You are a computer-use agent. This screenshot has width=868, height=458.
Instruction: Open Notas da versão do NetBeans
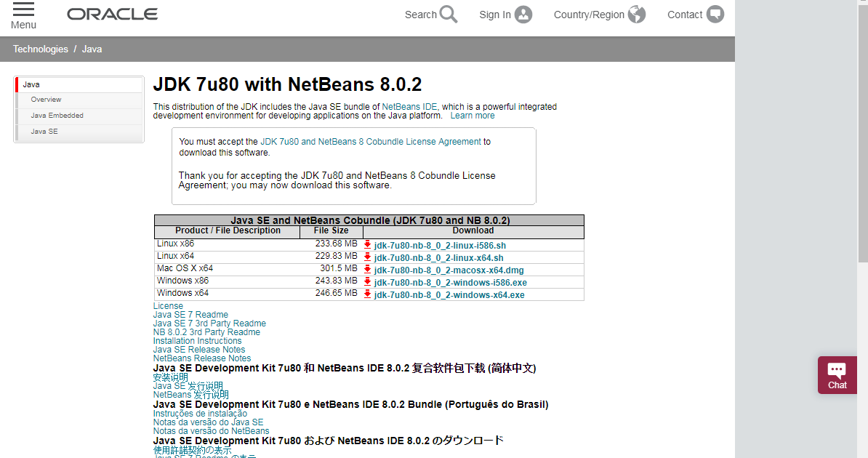click(x=212, y=431)
